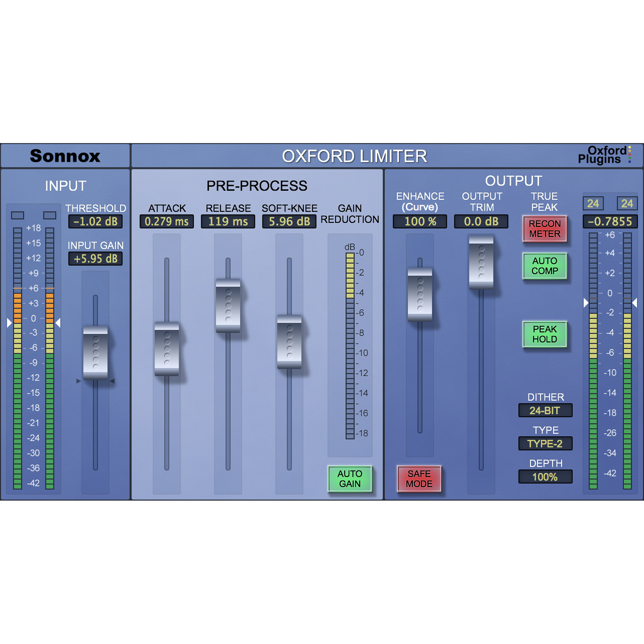Click the ENHANCE percentage display
644x644 pixels.
pos(420,221)
